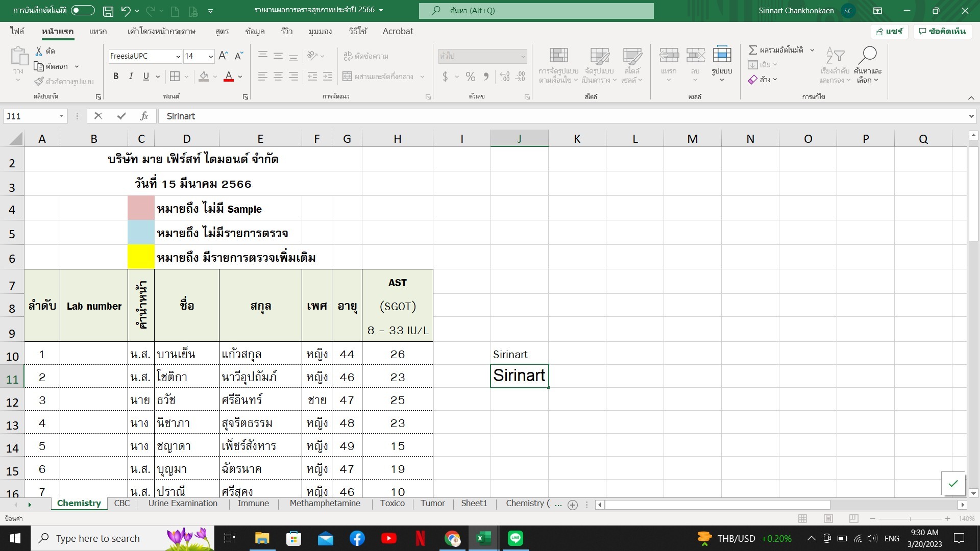
Task: Click the Italic formatting icon
Action: [131, 77]
